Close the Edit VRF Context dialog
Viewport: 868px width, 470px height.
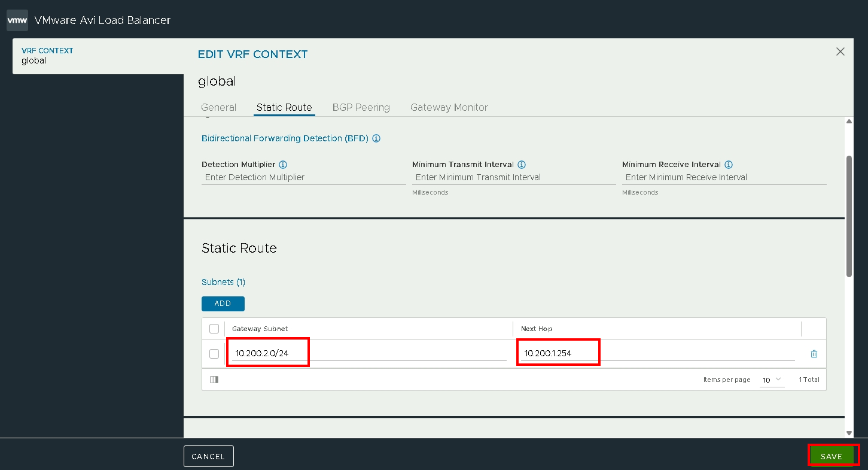tap(840, 51)
